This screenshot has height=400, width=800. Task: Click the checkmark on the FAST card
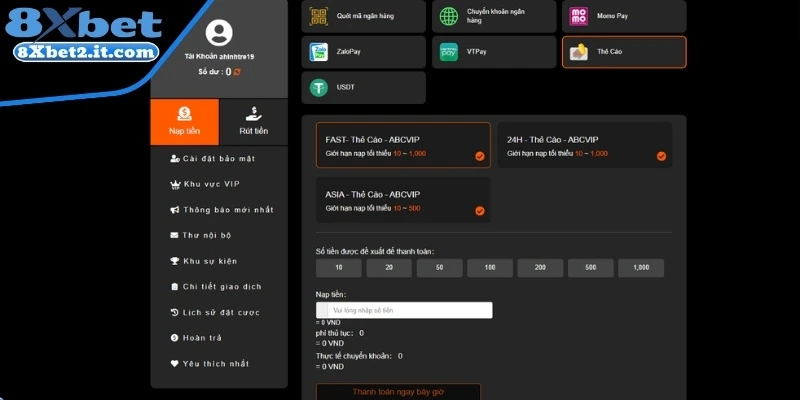point(480,156)
